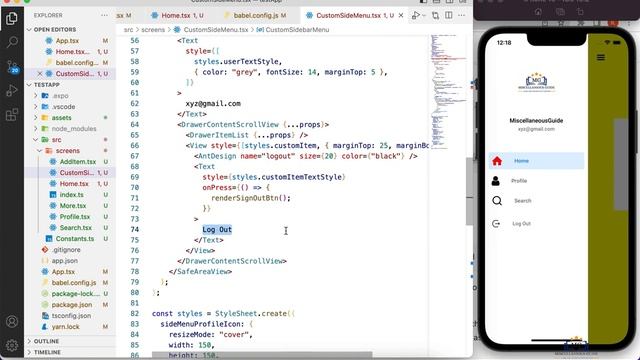Open the Extensions view
Image resolution: width=640 pixels, height=360 pixels.
[12, 115]
